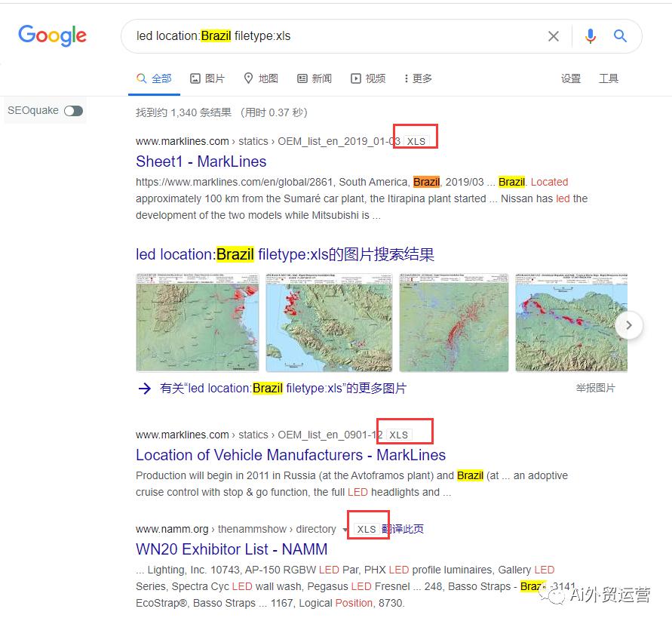The height and width of the screenshot is (624, 672).
Task: Open the green dropdown arrow next to www.namm.org
Action: pyautogui.click(x=345, y=529)
